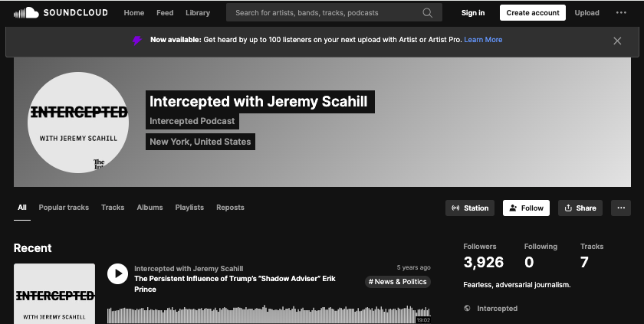Switch to the Albums tab

click(x=149, y=208)
